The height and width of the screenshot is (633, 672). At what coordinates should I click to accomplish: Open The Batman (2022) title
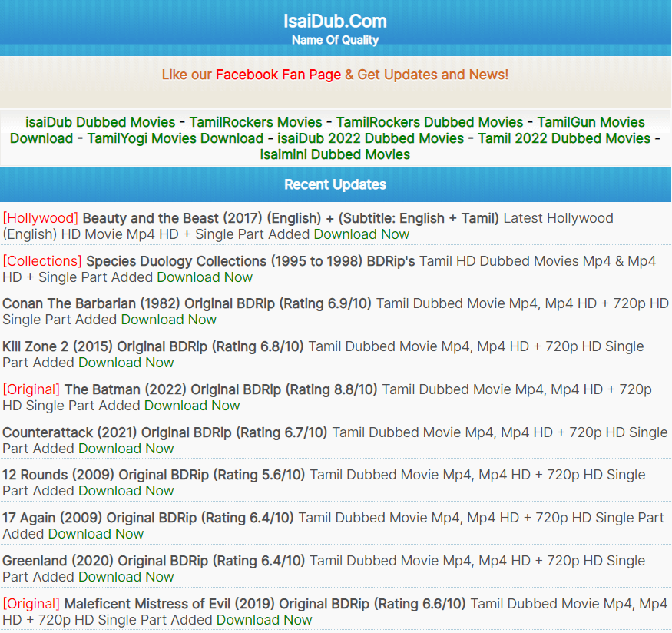(220, 389)
